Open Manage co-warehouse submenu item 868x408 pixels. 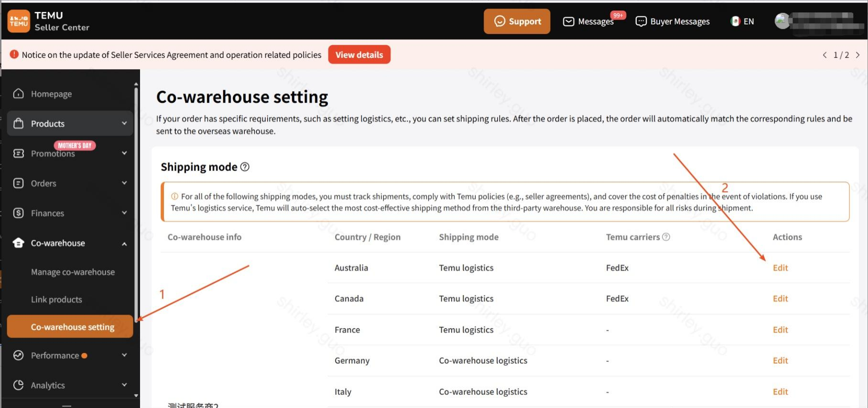(73, 272)
